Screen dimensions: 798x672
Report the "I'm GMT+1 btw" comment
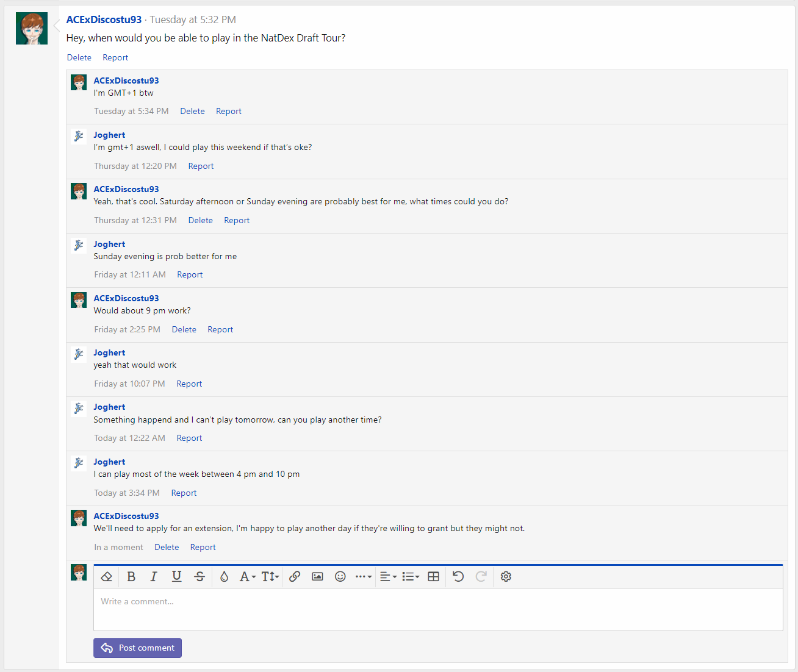229,112
